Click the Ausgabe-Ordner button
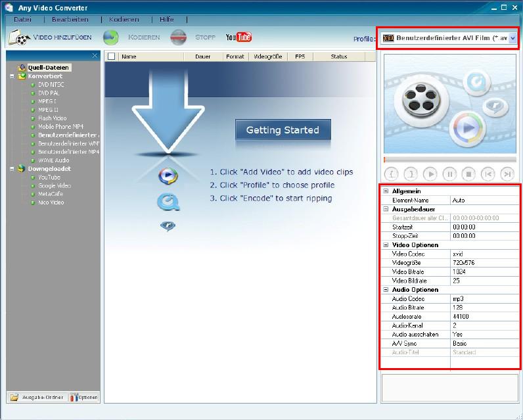The width and height of the screenshot is (523, 420). pyautogui.click(x=36, y=397)
